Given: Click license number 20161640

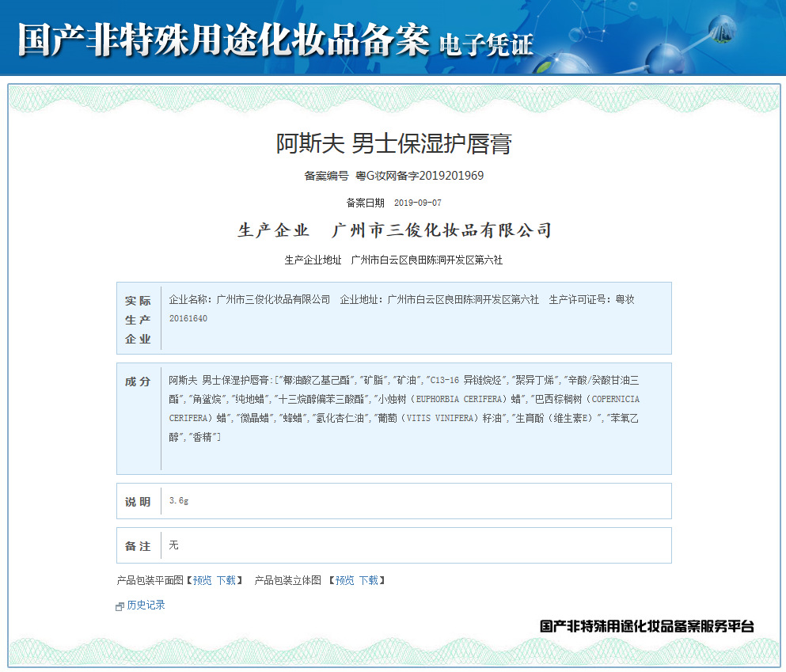Looking at the screenshot, I should tap(188, 318).
